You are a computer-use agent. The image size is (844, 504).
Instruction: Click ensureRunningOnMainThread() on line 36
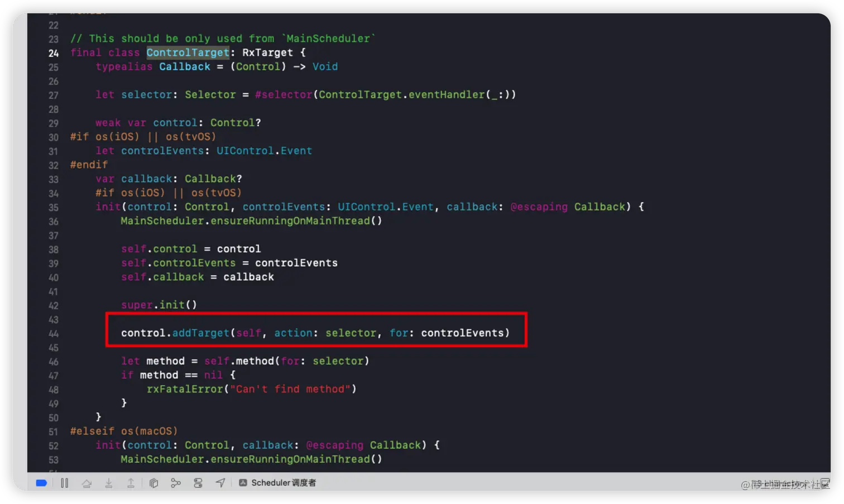tap(296, 221)
